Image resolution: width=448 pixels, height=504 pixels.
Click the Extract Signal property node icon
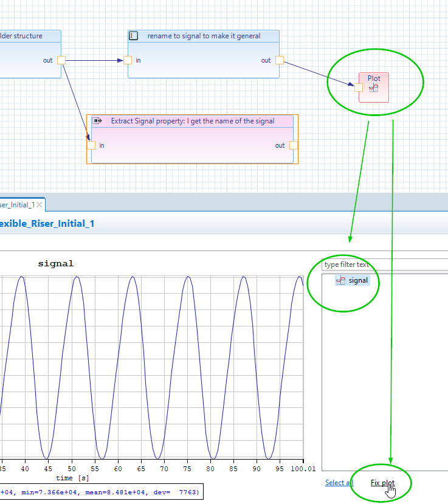(97, 121)
